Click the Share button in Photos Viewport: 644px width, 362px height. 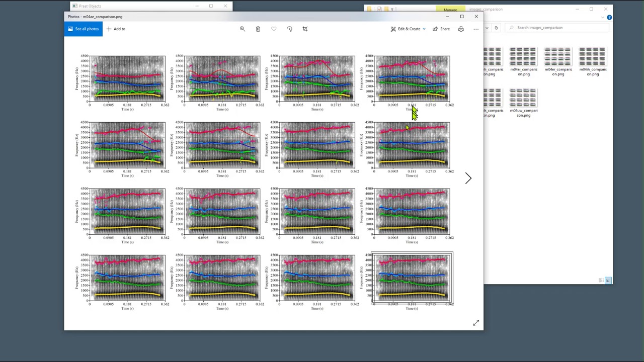coord(441,29)
